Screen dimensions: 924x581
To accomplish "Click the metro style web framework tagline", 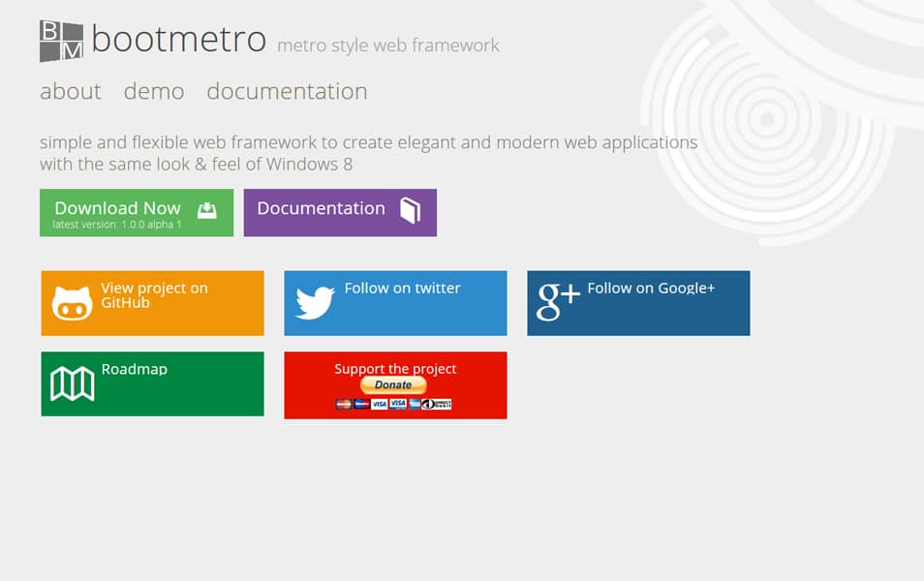I will [388, 46].
